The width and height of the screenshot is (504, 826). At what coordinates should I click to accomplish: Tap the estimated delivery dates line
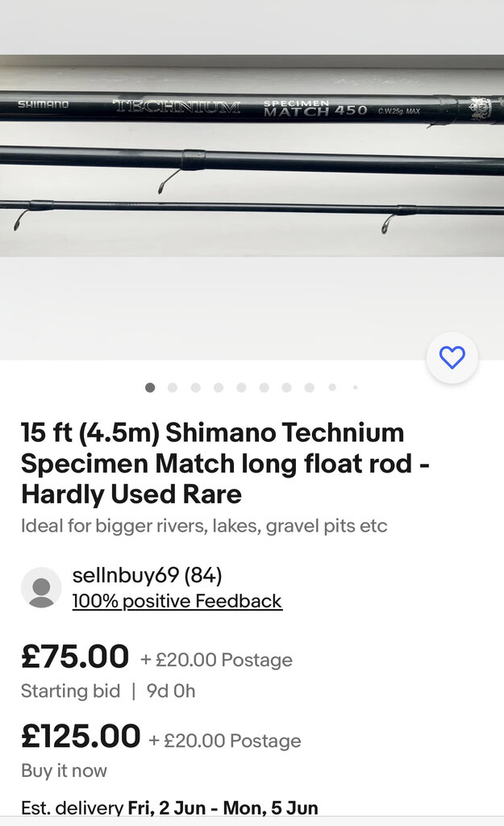pyautogui.click(x=169, y=807)
